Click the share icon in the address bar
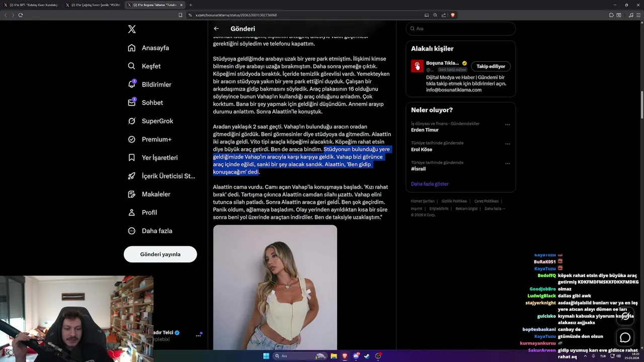Screen dimensions: 644x362 pos(444,15)
